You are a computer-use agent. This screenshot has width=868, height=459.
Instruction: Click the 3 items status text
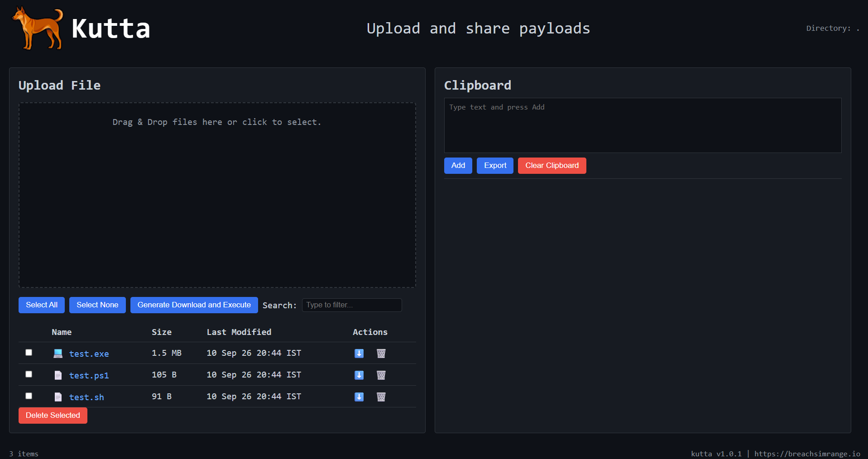[24, 454]
